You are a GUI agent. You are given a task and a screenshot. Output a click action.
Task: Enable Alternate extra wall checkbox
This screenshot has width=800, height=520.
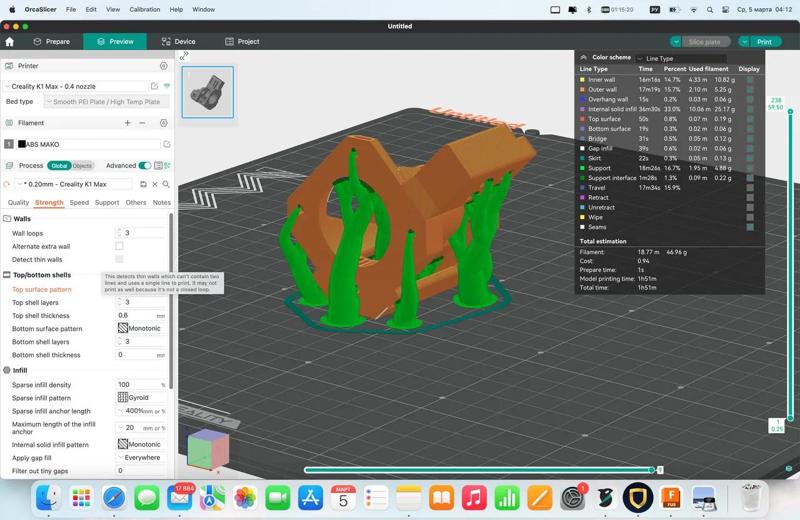[119, 246]
